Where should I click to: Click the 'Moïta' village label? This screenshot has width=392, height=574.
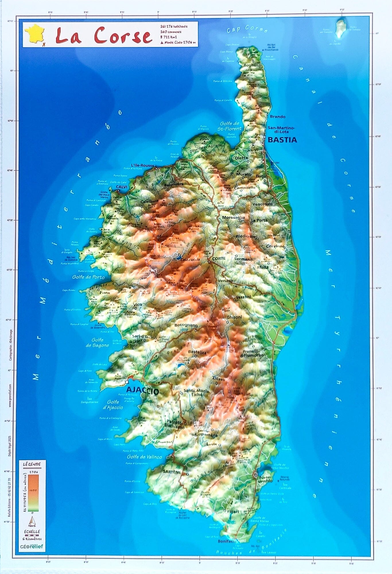coord(263,267)
